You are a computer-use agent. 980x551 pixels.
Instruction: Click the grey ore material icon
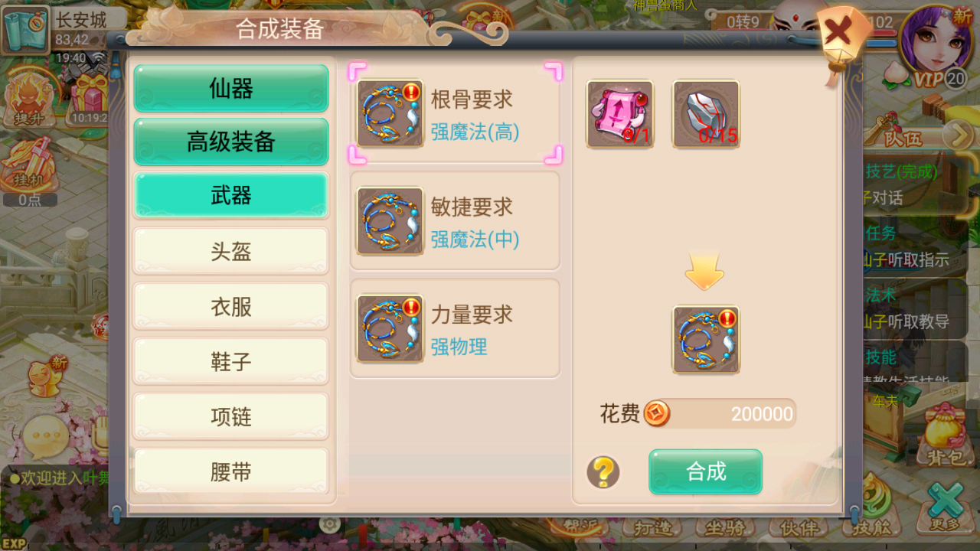706,114
